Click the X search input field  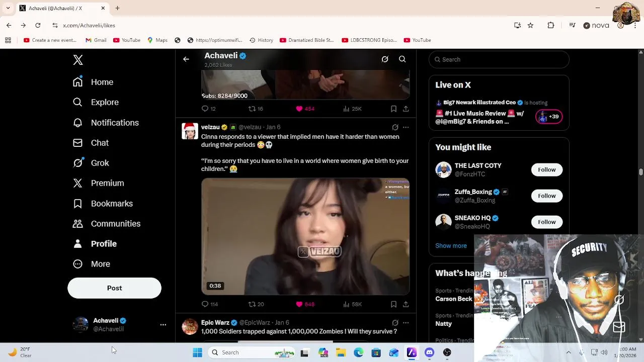click(x=499, y=59)
